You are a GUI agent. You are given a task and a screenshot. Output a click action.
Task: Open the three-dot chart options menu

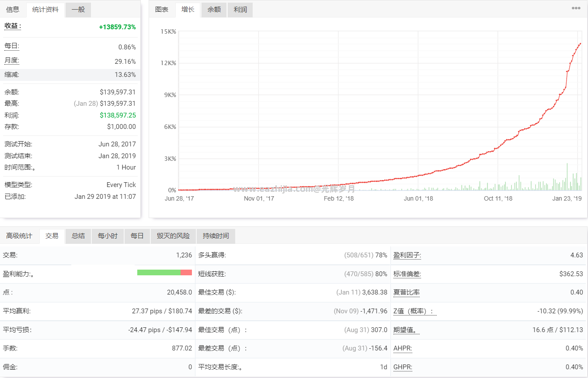click(576, 8)
